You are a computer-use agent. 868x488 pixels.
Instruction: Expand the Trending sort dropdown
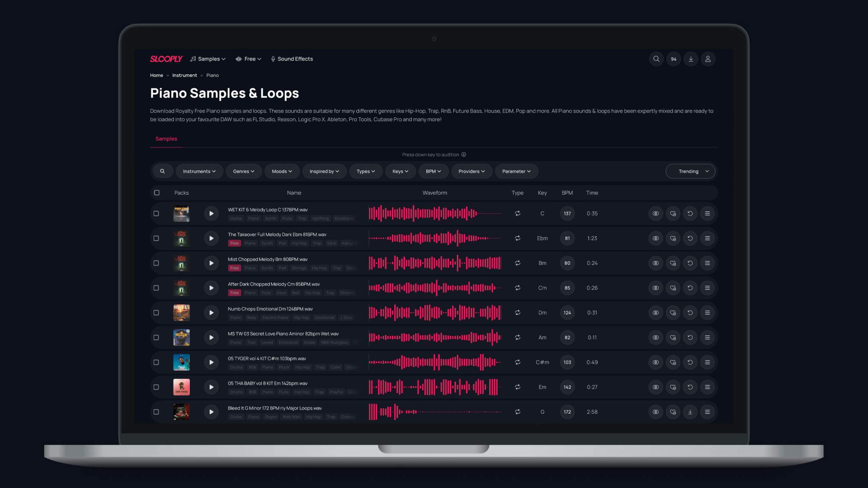(690, 171)
